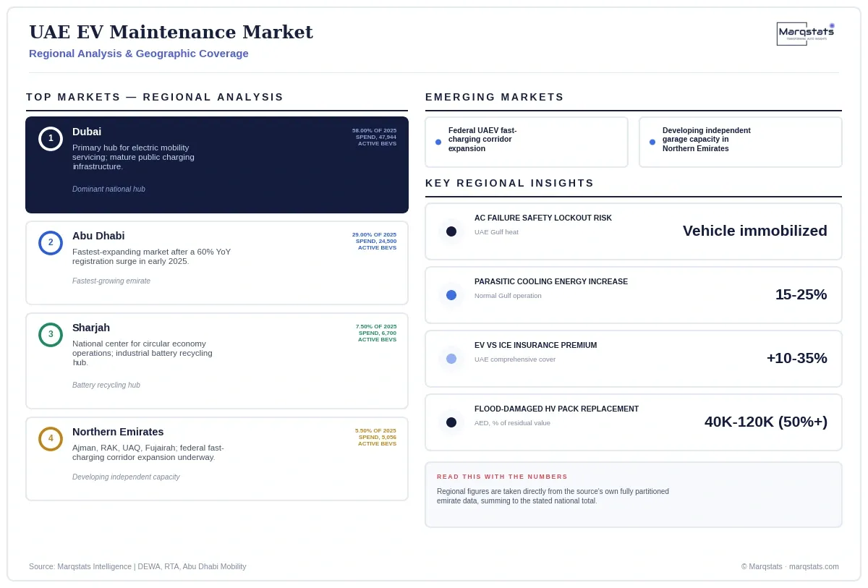The width and height of the screenshot is (868, 588).
Task: Click the bullet dot beside Federal UAEV fast-charging corridor
Action: pos(438,142)
